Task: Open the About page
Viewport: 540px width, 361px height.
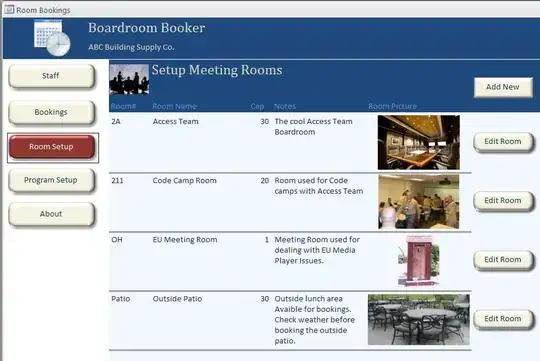Action: click(51, 214)
